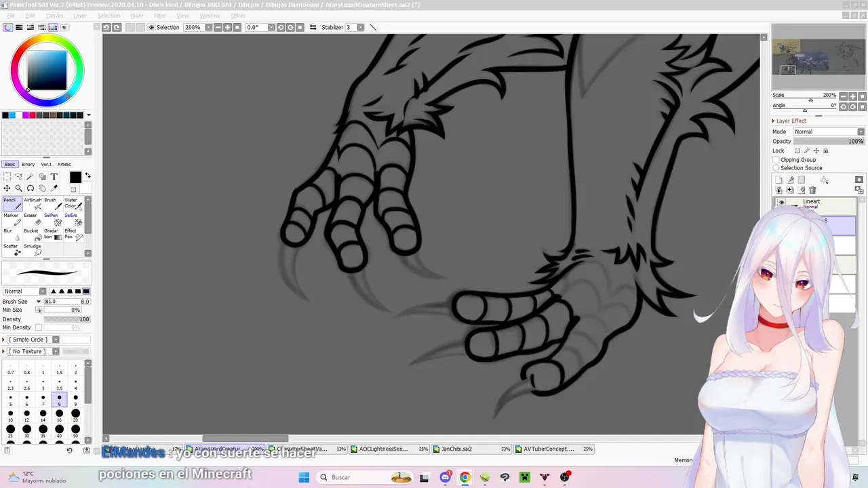868x488 pixels.
Task: Select the Brush tool
Action: [x=53, y=204]
